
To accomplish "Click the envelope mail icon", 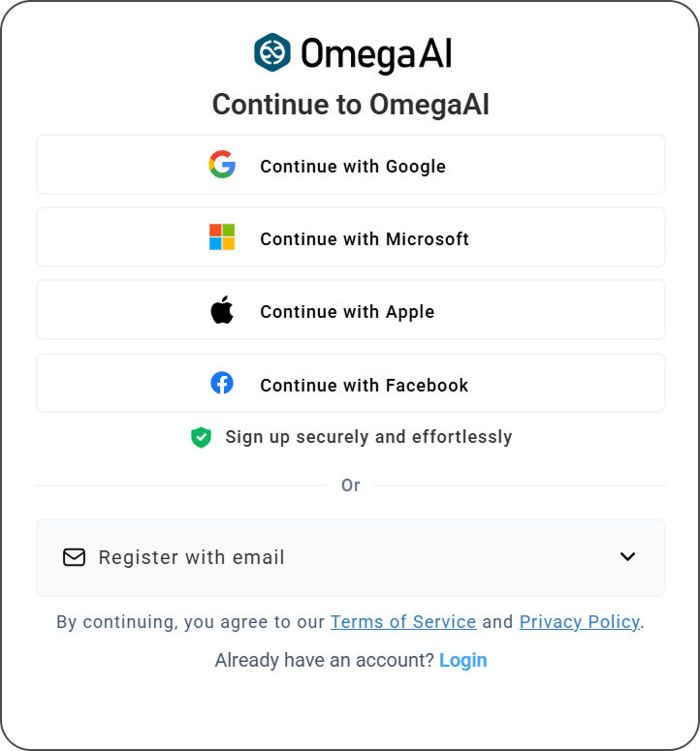I will coord(74,557).
